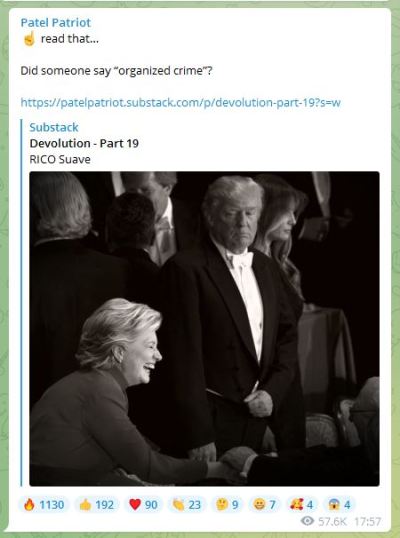Open the Patel Patriot sender profile

(56, 23)
